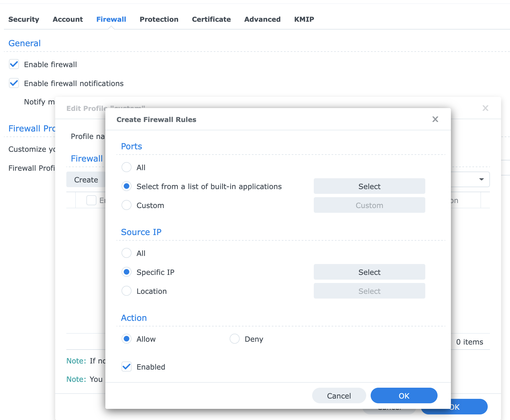Select All under Source IP
The width and height of the screenshot is (510, 420).
tap(127, 253)
